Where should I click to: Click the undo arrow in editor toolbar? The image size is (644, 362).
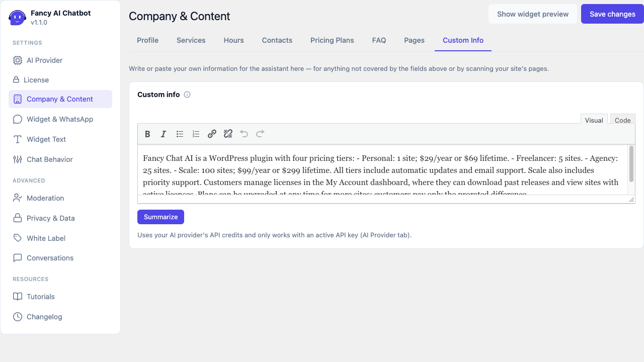(244, 134)
